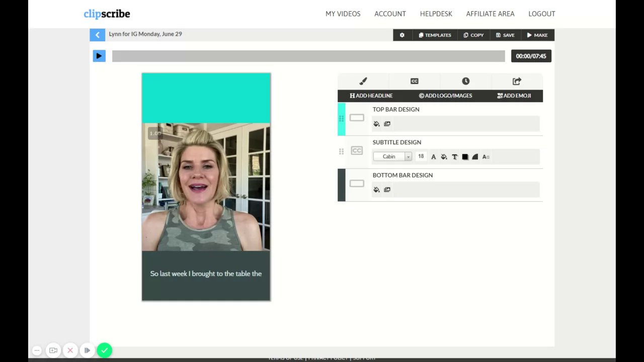
Task: Switch to the CC captions tab
Action: point(415,81)
